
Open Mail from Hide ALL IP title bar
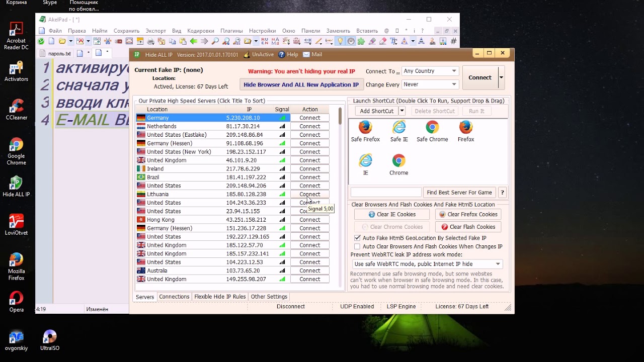[x=312, y=54]
